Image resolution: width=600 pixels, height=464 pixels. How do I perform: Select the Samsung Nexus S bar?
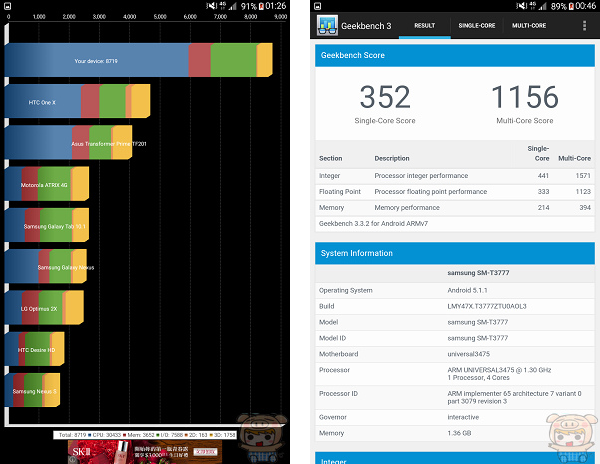tap(32, 390)
